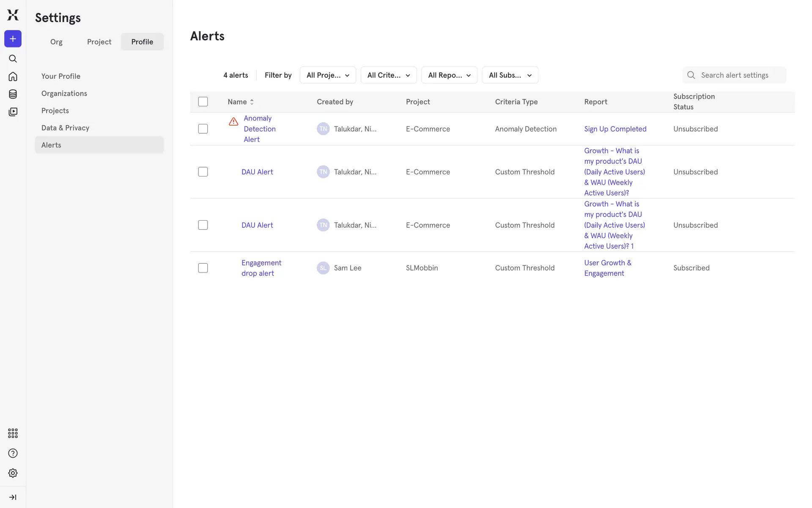Switch to the Org settings tab
The height and width of the screenshot is (508, 812).
pyautogui.click(x=56, y=42)
